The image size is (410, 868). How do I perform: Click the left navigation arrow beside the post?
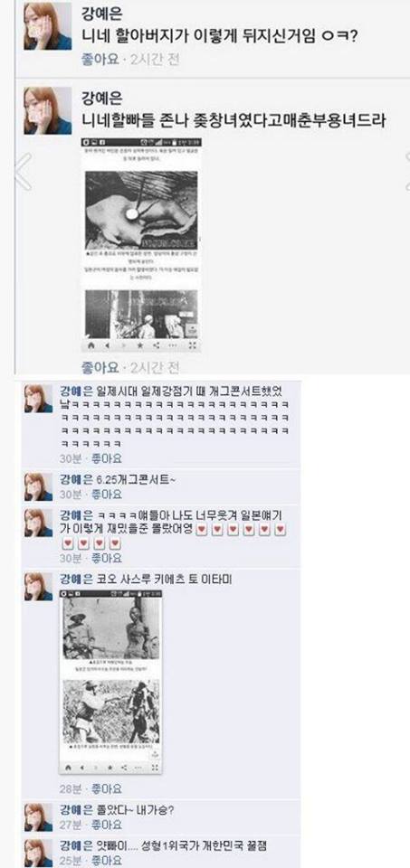tap(23, 172)
